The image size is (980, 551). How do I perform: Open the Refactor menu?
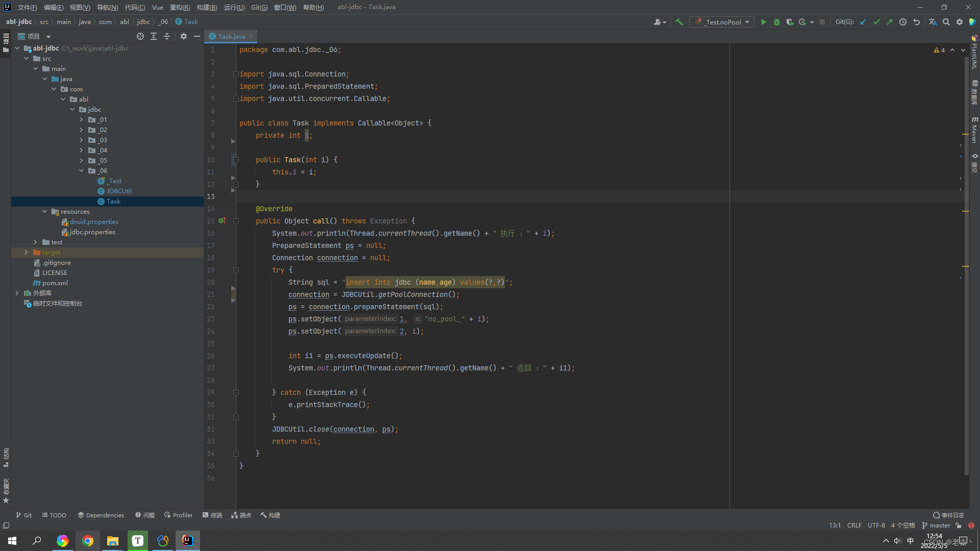[x=180, y=7]
